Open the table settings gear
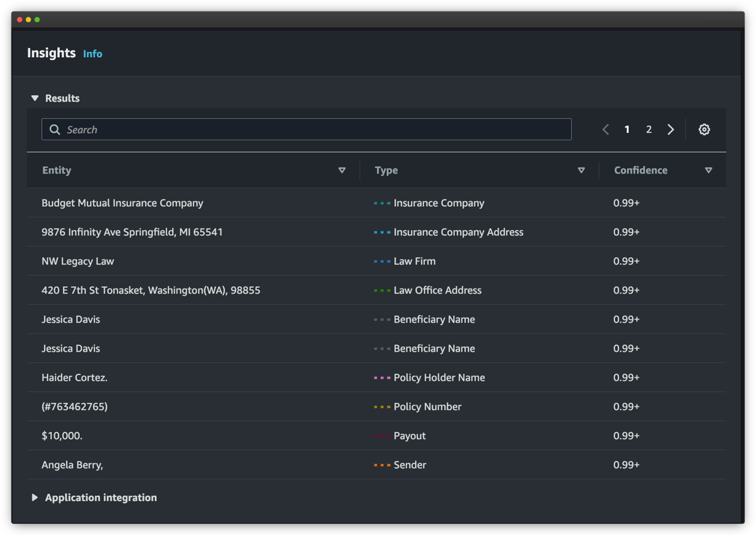 704,129
